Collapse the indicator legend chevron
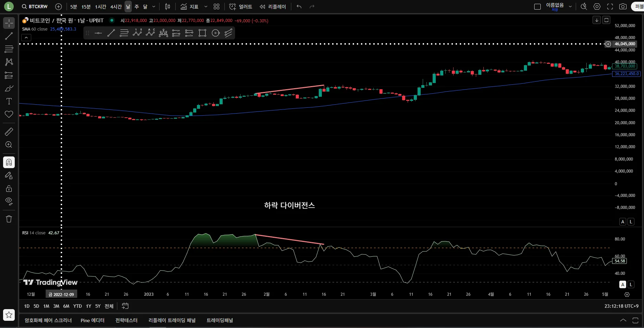 coord(26,37)
